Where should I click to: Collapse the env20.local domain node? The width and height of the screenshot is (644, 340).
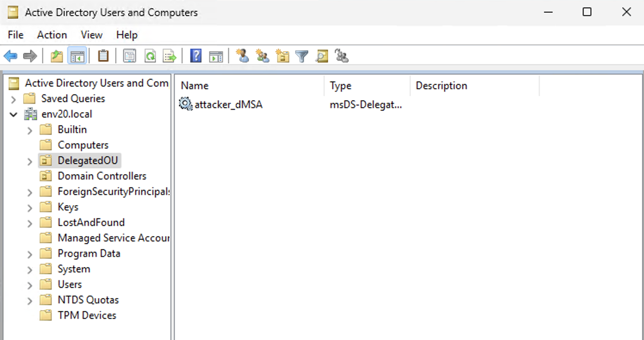(x=13, y=114)
